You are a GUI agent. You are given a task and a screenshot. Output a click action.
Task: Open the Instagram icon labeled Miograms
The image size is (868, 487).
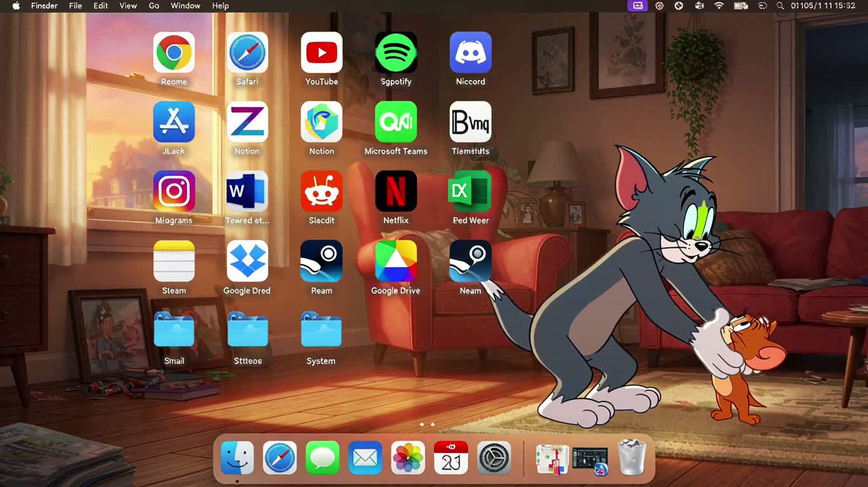click(174, 191)
